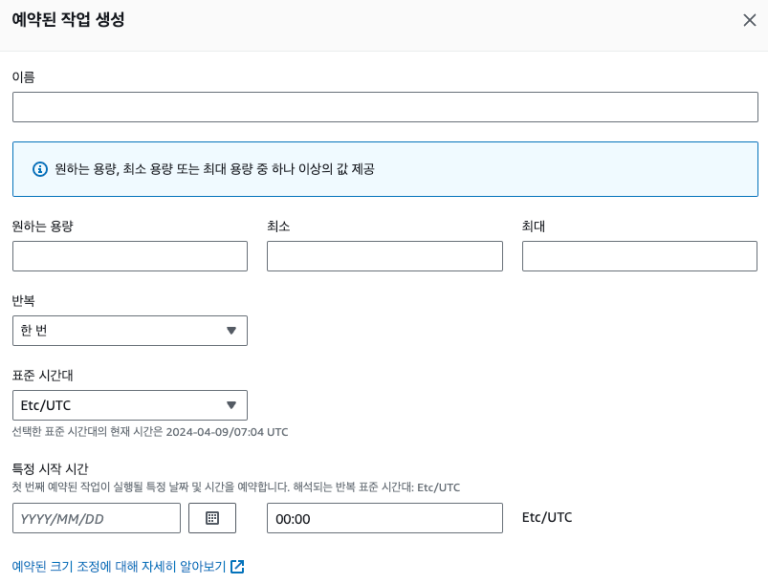The image size is (768, 584).
Task: Click the arrow on the 반복 dropdown
Action: point(231,331)
